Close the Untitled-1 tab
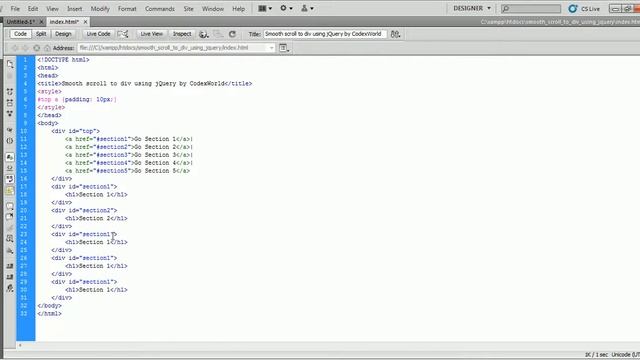This screenshot has width=640, height=360. click(x=41, y=22)
